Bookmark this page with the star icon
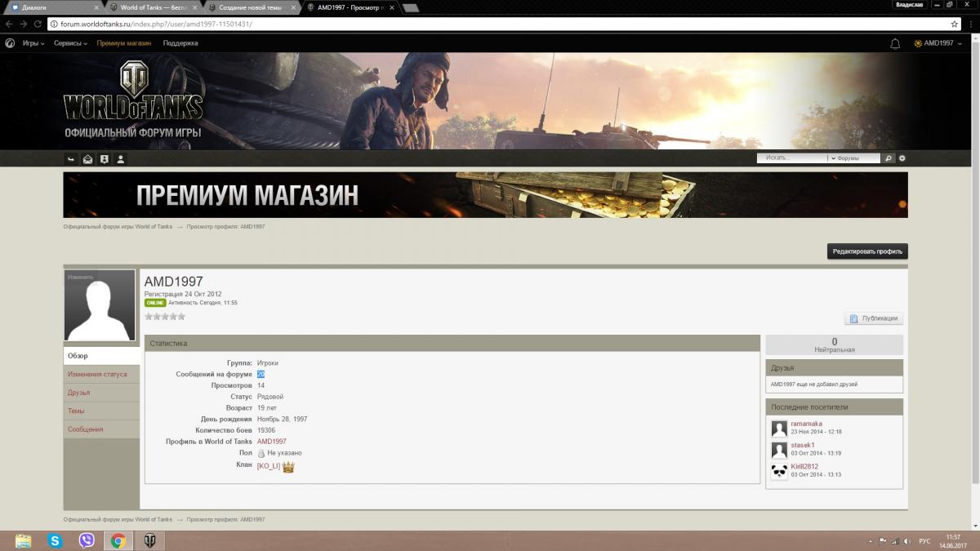This screenshot has height=551, width=980. [x=954, y=24]
